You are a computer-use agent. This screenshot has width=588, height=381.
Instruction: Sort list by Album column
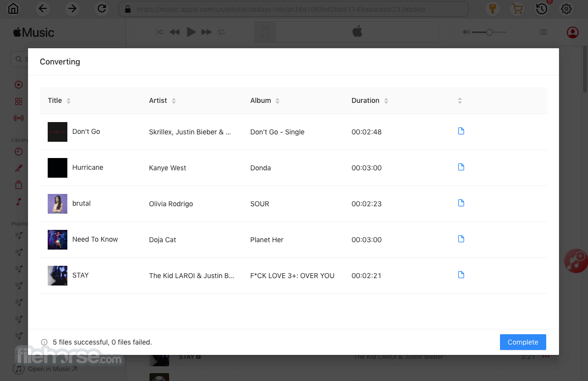(265, 100)
